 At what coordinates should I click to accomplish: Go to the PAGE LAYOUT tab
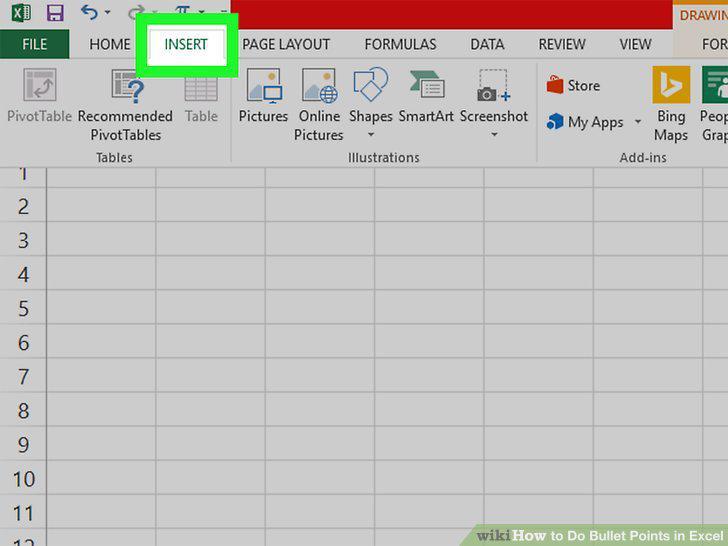[286, 44]
